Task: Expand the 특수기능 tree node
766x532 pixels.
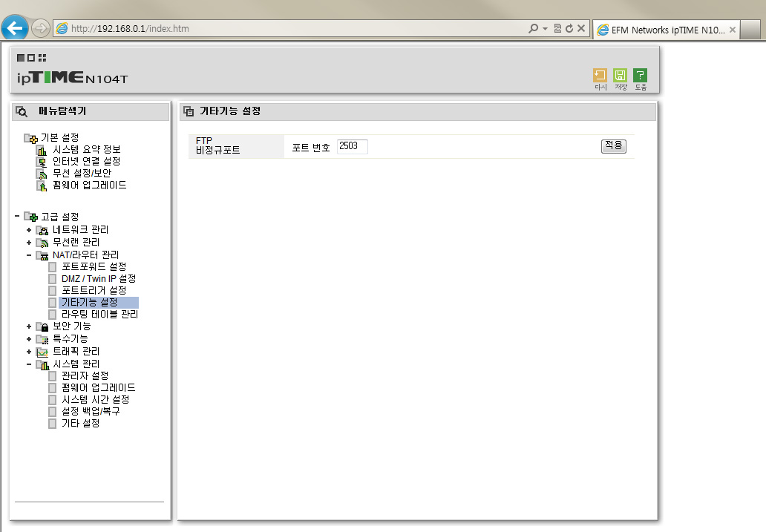Action: click(x=29, y=339)
